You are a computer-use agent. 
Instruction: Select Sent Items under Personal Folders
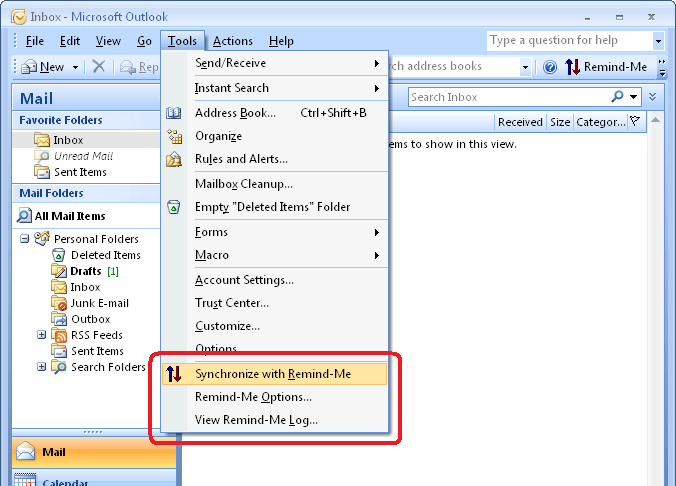[x=97, y=351]
